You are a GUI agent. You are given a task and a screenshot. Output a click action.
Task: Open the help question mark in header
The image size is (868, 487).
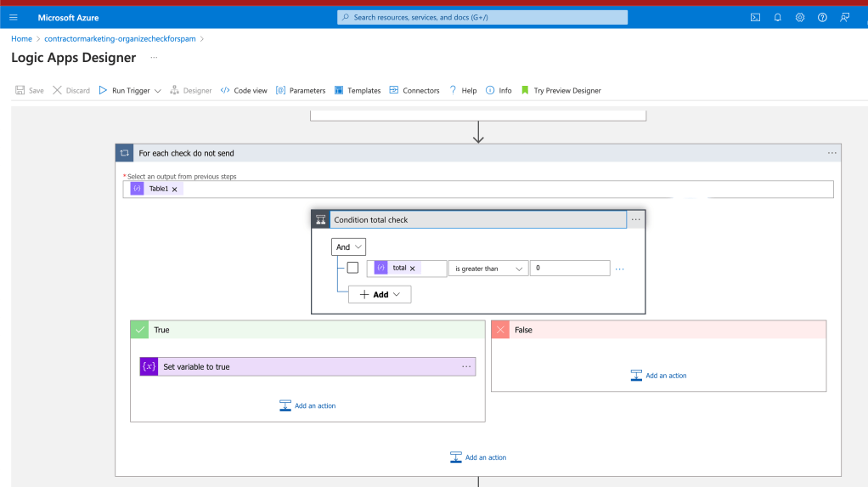(823, 17)
